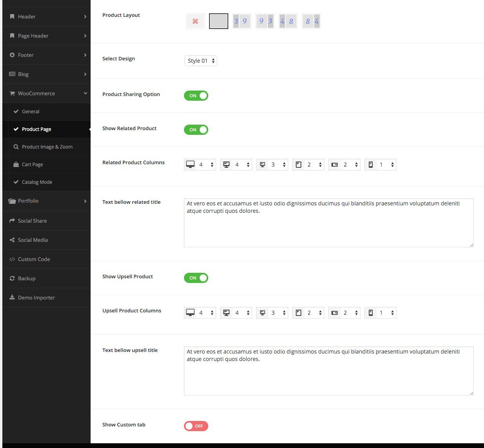Select the 3-9 product layout thumbnail

click(x=241, y=21)
